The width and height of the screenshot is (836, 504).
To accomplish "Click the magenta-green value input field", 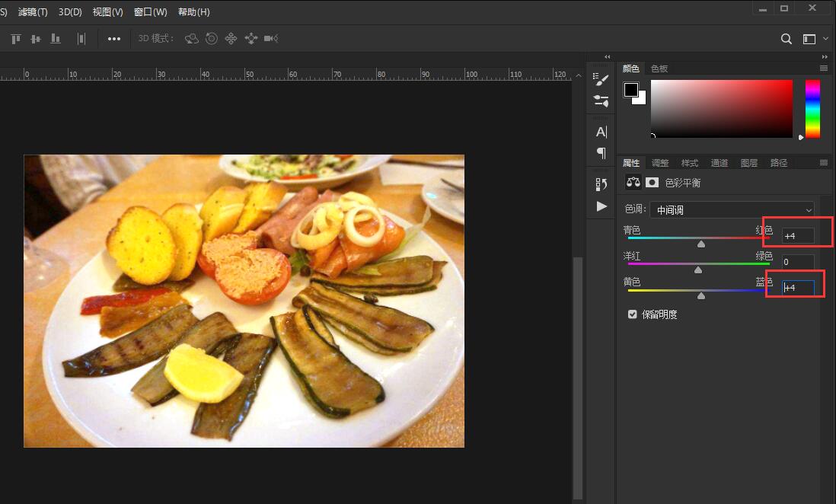I will click(798, 262).
